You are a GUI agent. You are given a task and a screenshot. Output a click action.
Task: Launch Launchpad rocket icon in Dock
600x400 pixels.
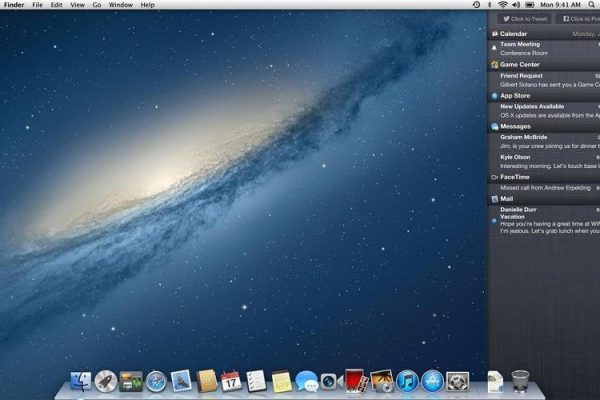(x=106, y=380)
